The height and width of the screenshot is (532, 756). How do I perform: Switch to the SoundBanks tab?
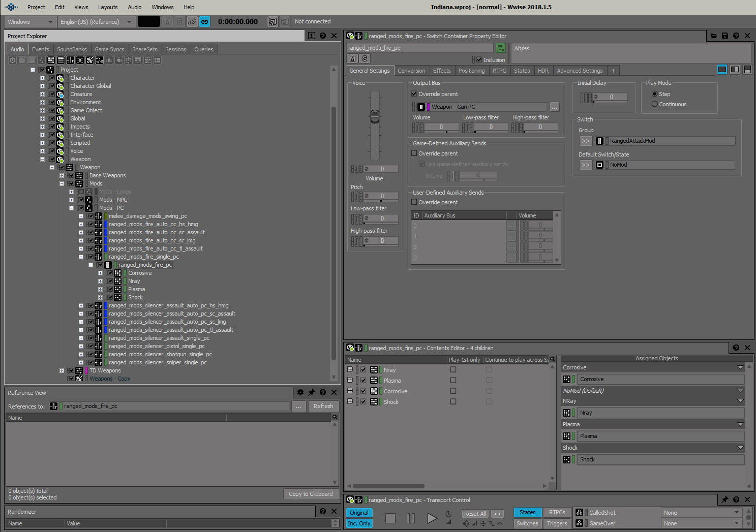pos(72,49)
